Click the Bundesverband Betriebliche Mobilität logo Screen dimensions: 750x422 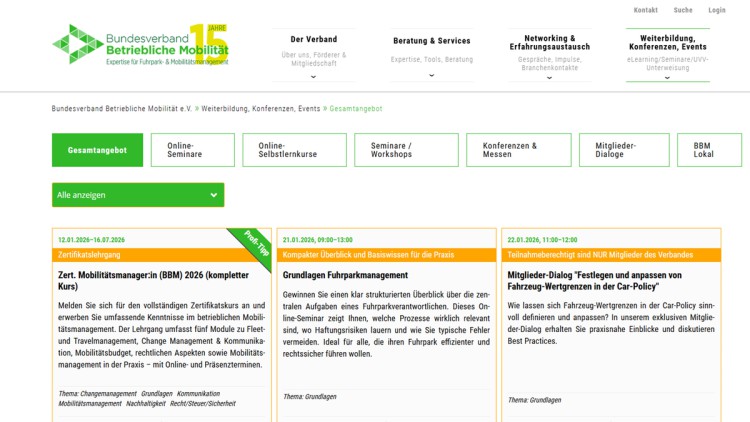[x=141, y=45]
